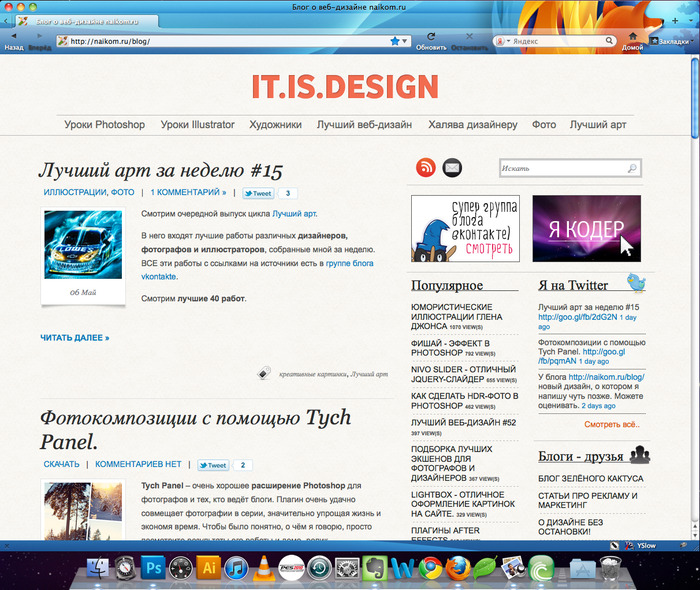Open the racing car post thumbnail
The width and height of the screenshot is (700, 590).
click(83, 245)
